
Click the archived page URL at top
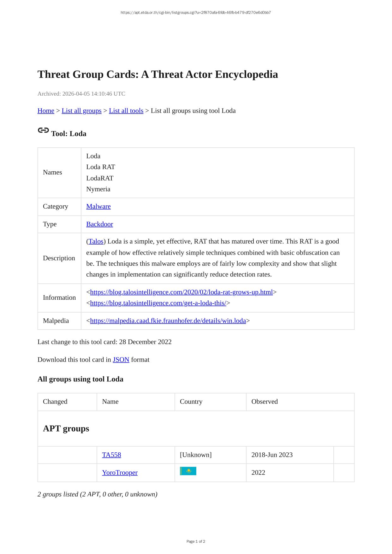pyautogui.click(x=196, y=13)
